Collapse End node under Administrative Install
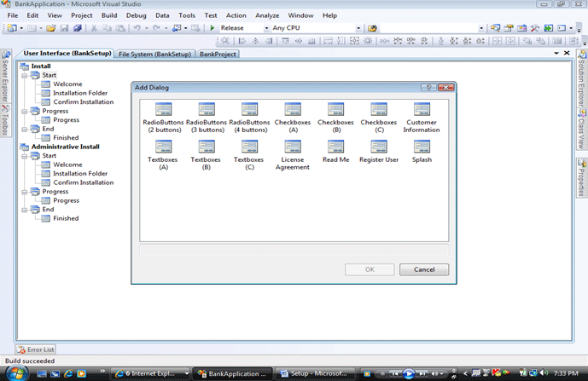Image resolution: width=588 pixels, height=381 pixels. click(25, 210)
